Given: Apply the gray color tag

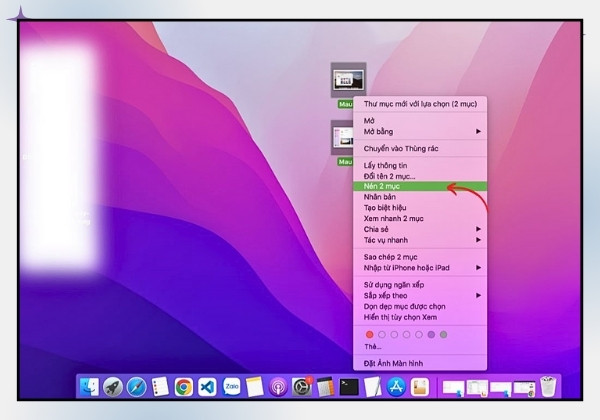Looking at the screenshot, I should pyautogui.click(x=443, y=335).
